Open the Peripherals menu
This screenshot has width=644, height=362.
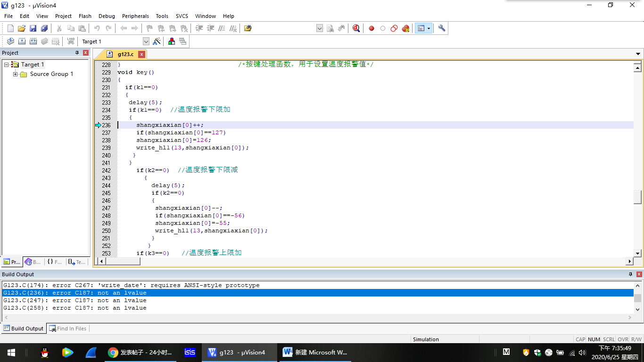tap(135, 16)
